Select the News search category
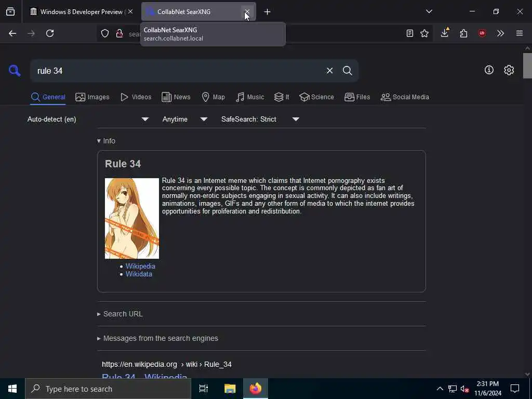The image size is (532, 399). click(176, 97)
